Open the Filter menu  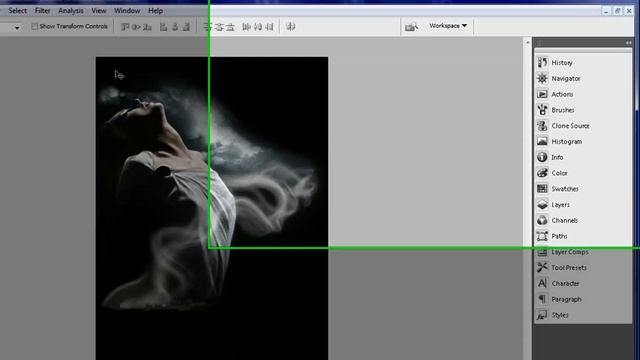tap(42, 11)
